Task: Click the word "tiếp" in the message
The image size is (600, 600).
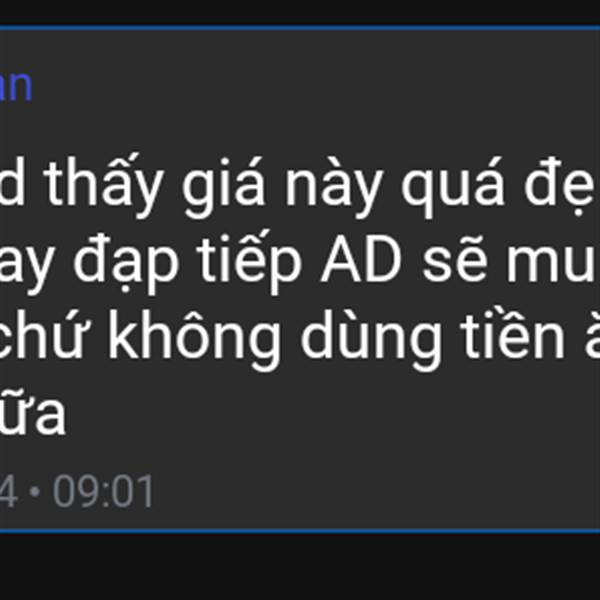Action: (x=249, y=262)
